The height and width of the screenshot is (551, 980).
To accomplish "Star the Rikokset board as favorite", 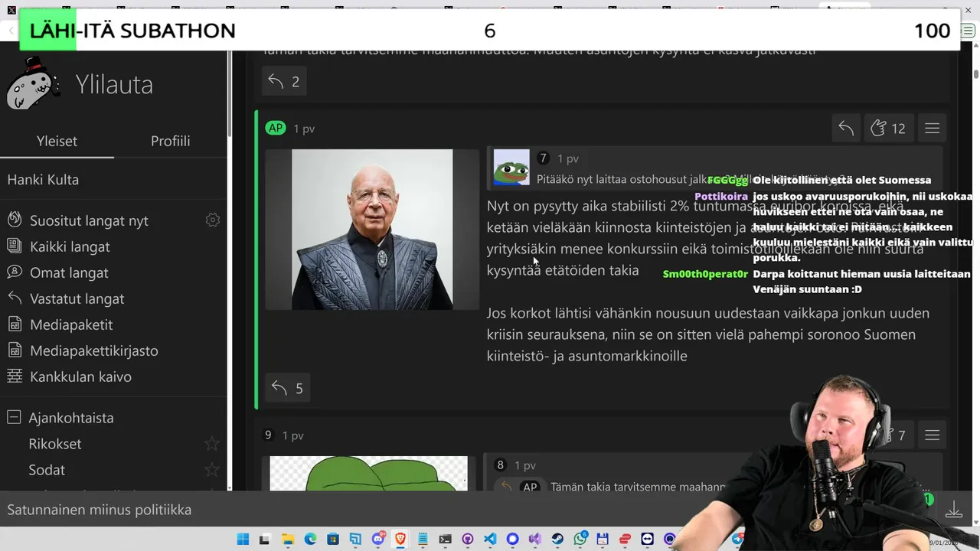I will (212, 444).
